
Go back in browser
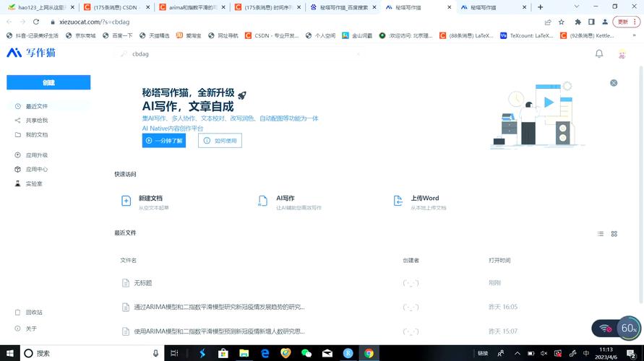pyautogui.click(x=9, y=22)
